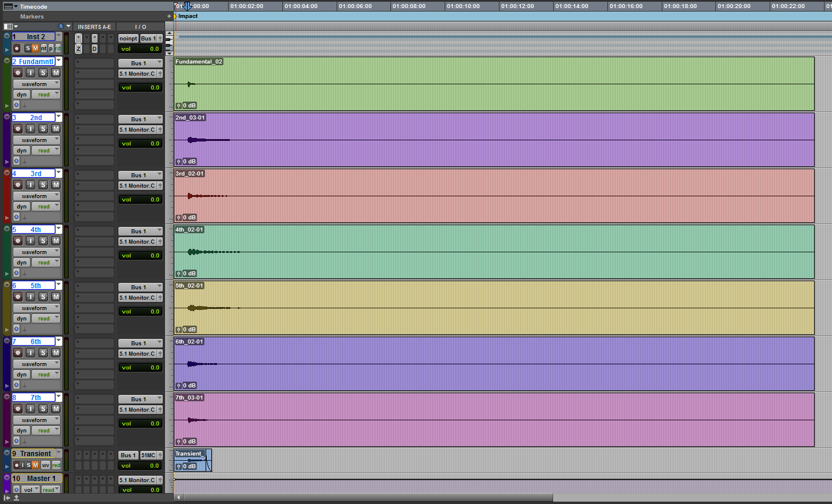The height and width of the screenshot is (504, 832).
Task: Click the Markers ruler label
Action: click(x=32, y=17)
